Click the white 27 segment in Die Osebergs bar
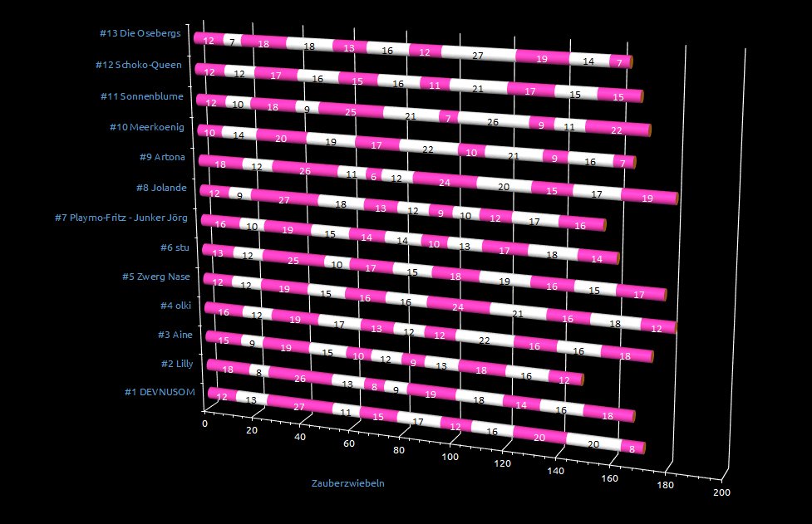The width and height of the screenshot is (812, 524). pos(477,56)
